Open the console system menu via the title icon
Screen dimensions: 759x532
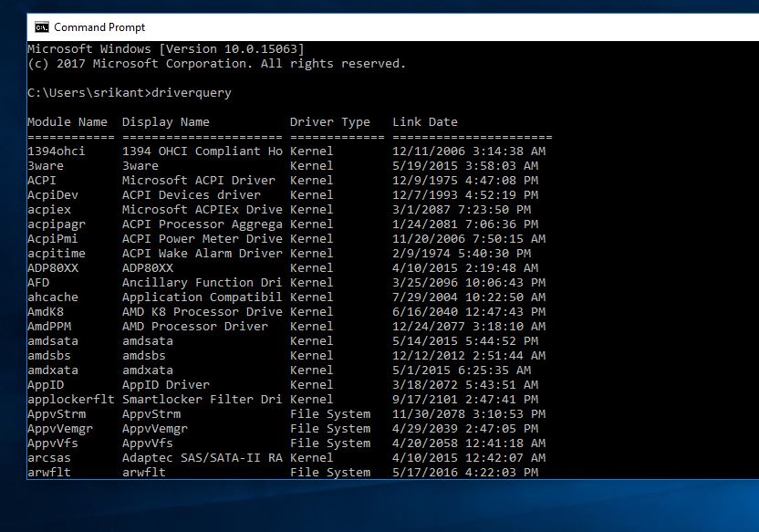click(40, 26)
